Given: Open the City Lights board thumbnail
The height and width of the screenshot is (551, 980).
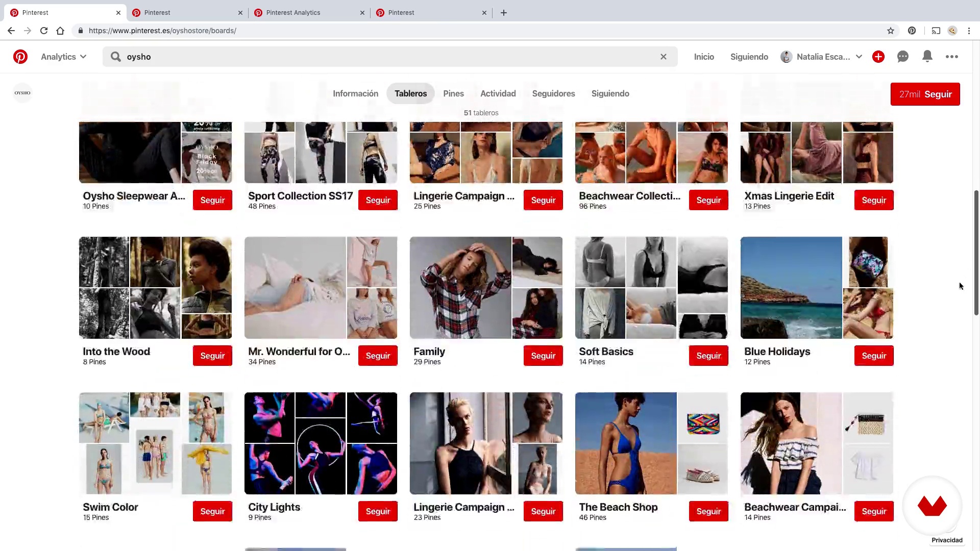Looking at the screenshot, I should pos(321,443).
